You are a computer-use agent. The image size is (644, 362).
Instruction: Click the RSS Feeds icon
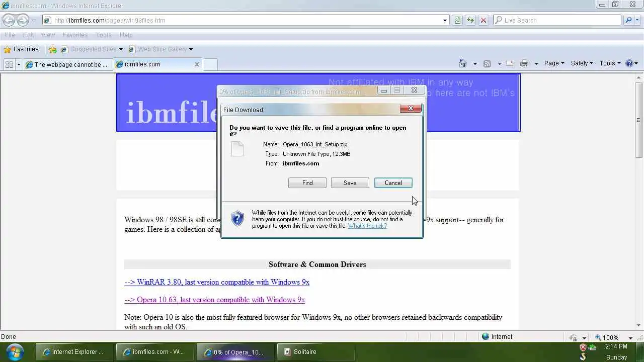487,63
